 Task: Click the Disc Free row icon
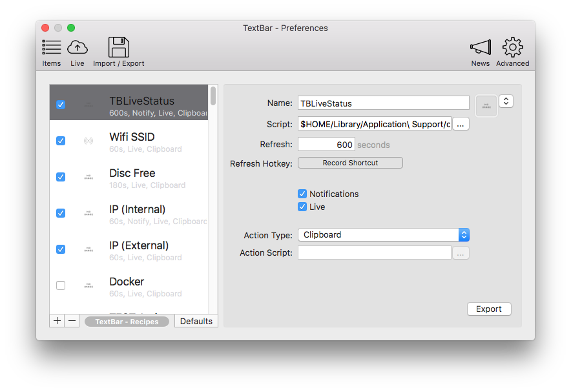coord(88,177)
